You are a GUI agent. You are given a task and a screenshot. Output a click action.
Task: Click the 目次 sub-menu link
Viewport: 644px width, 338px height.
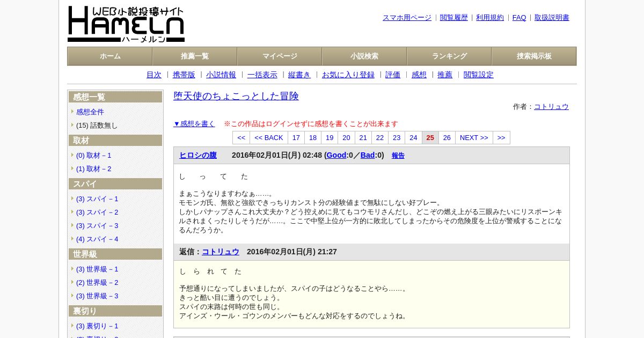[x=154, y=75]
